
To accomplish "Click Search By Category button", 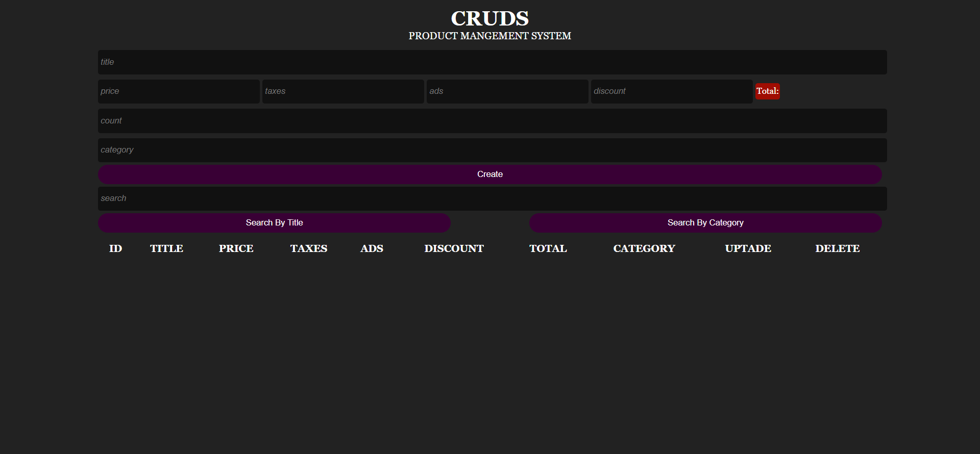I will click(705, 223).
